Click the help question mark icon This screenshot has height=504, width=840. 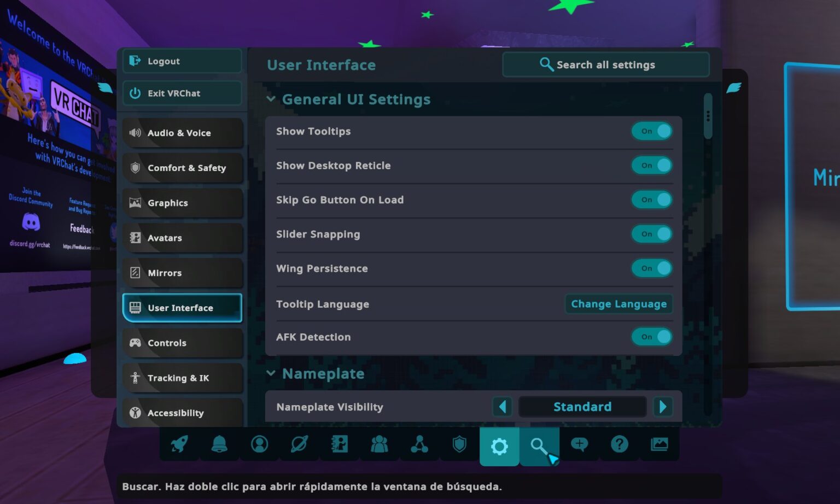click(619, 445)
